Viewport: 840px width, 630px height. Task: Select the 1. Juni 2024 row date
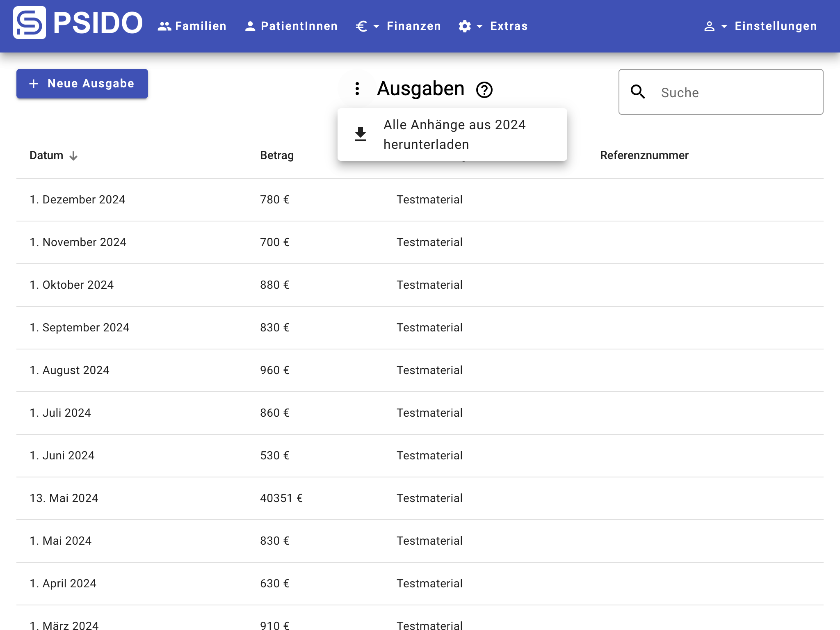point(62,456)
